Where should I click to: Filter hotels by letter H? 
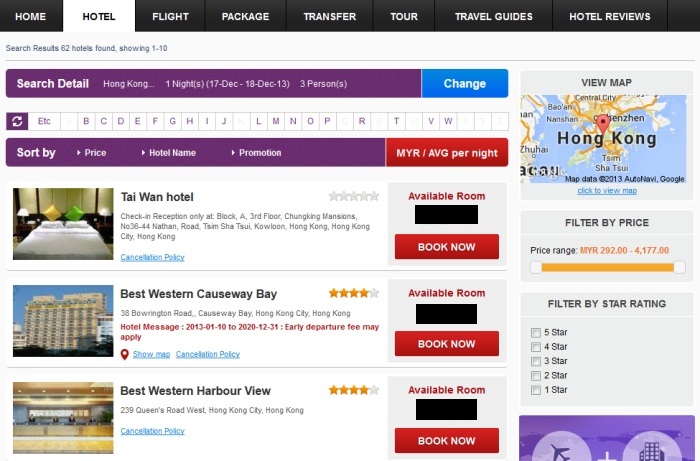pos(190,121)
